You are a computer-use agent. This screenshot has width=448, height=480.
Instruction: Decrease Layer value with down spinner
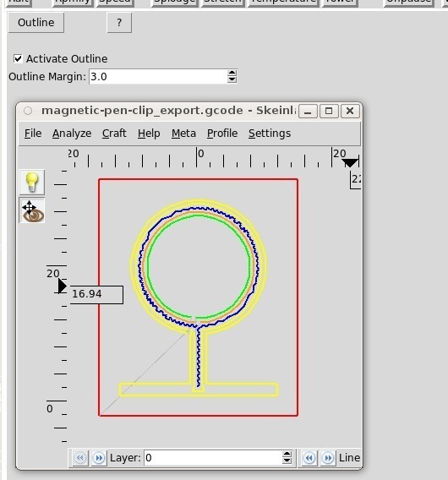(x=287, y=461)
